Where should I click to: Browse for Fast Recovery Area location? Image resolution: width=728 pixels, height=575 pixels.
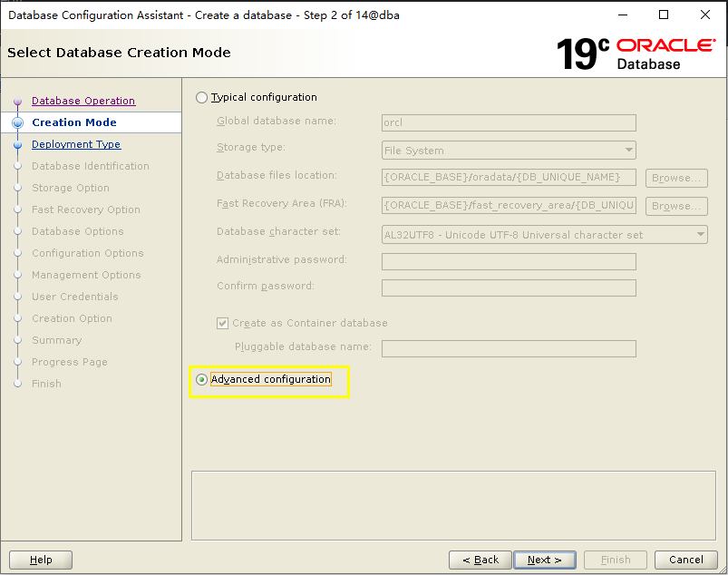(676, 206)
